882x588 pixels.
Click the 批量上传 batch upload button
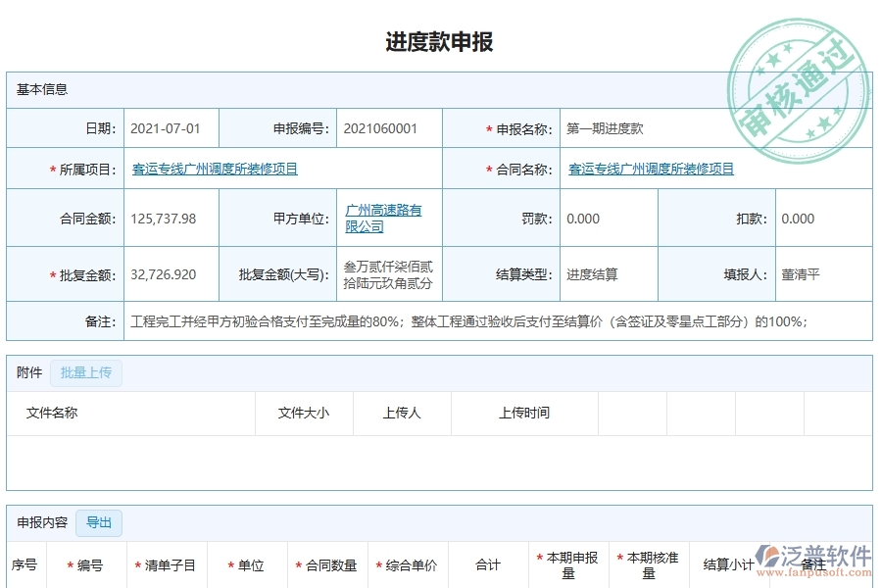click(x=85, y=372)
